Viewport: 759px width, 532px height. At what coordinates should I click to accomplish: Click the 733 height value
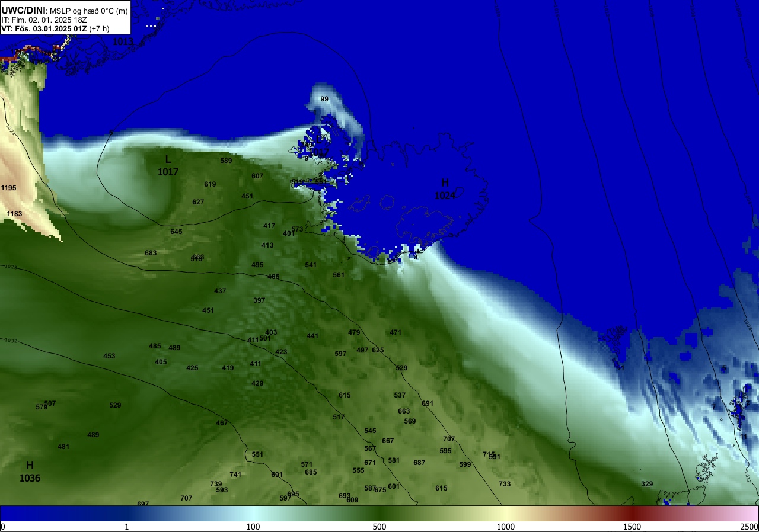coord(505,484)
